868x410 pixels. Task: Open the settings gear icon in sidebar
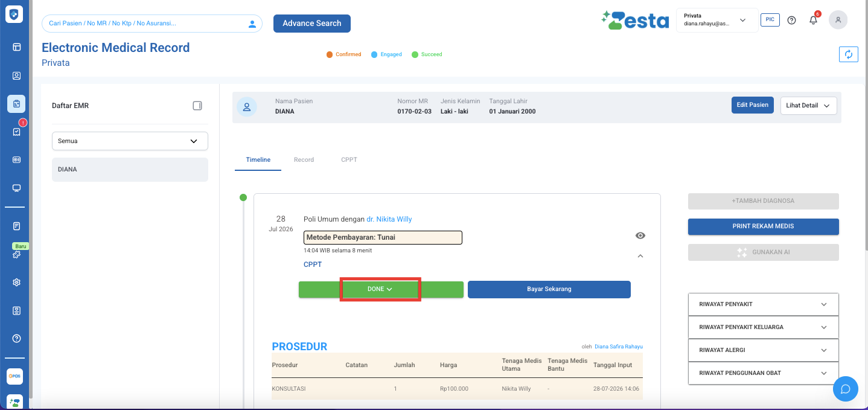(x=16, y=282)
